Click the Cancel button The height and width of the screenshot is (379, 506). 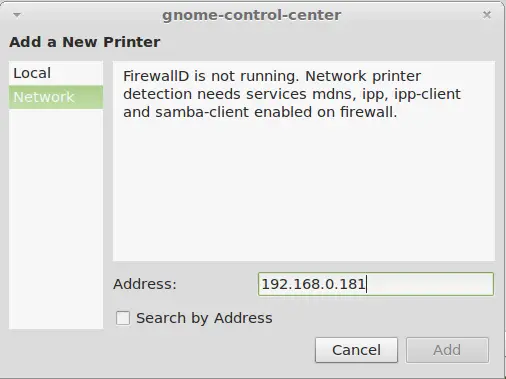click(x=356, y=350)
